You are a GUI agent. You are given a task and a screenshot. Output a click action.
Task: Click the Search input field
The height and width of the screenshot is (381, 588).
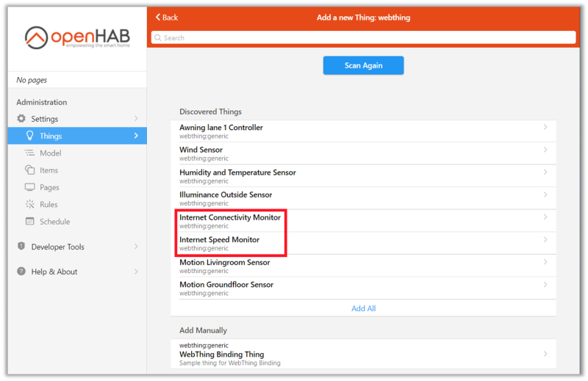[363, 37]
